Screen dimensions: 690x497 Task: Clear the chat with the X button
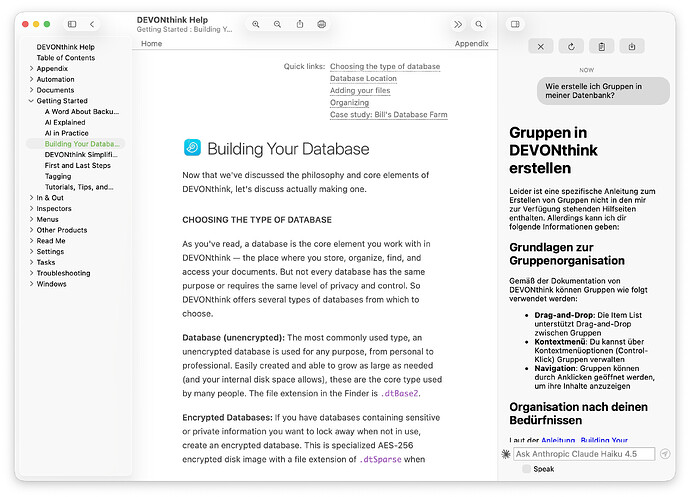(541, 47)
